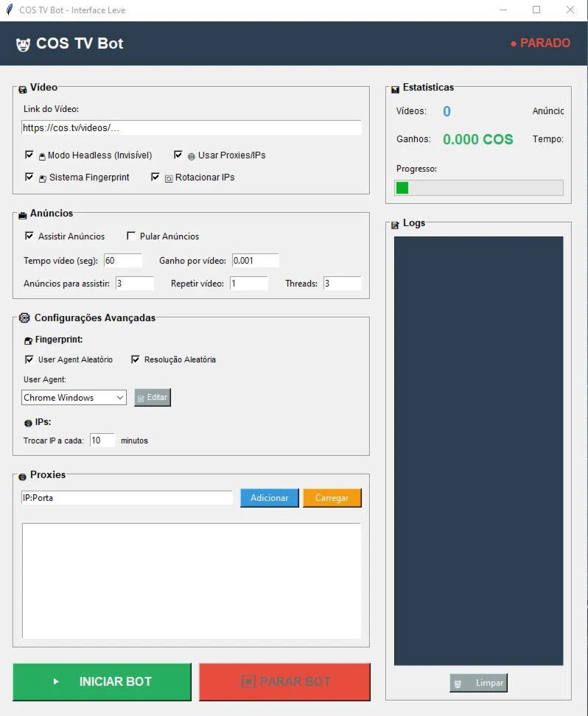Click the gear icon of Configurações Avançadas
The width and height of the screenshot is (588, 716).
pyautogui.click(x=24, y=317)
